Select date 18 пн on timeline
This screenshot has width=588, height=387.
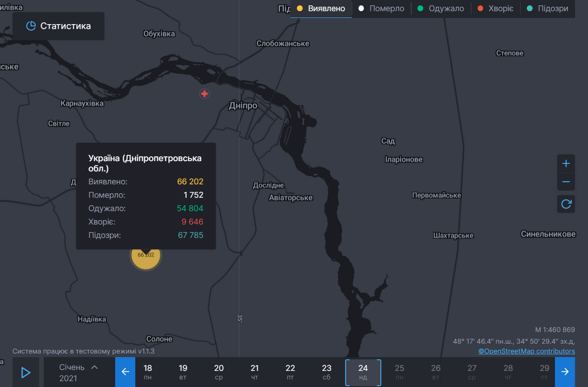coord(147,372)
